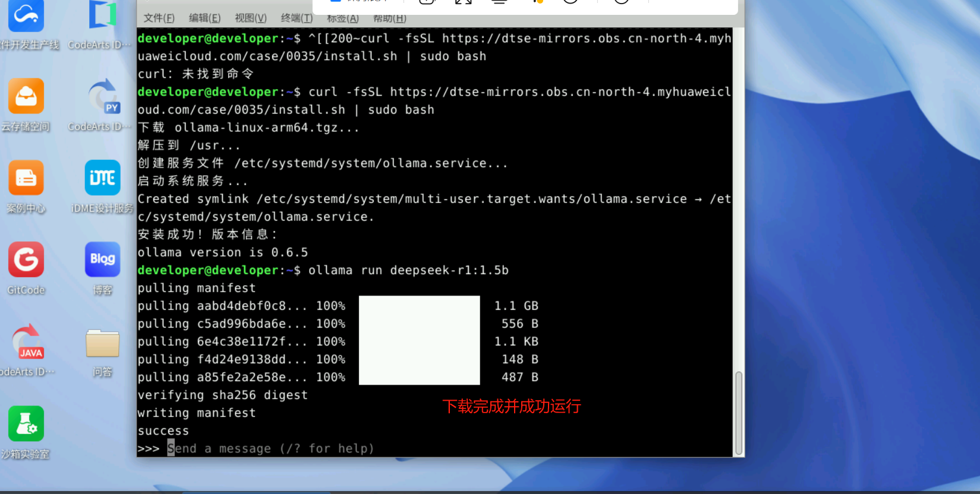Click the 'Send a message' ollama prompt

(x=271, y=448)
